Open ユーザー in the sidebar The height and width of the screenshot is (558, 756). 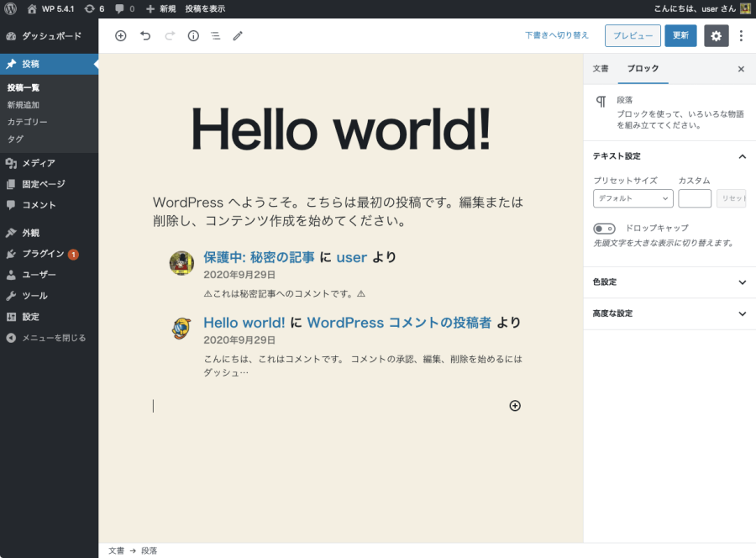click(x=50, y=275)
